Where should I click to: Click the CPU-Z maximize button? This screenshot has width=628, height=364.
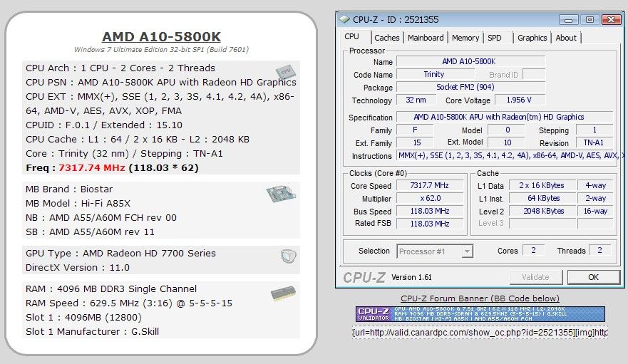pos(590,20)
